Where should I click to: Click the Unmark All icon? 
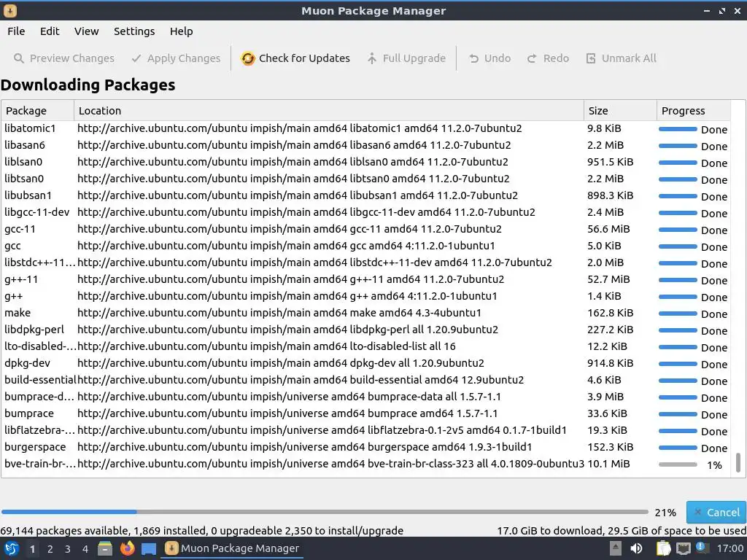591,58
